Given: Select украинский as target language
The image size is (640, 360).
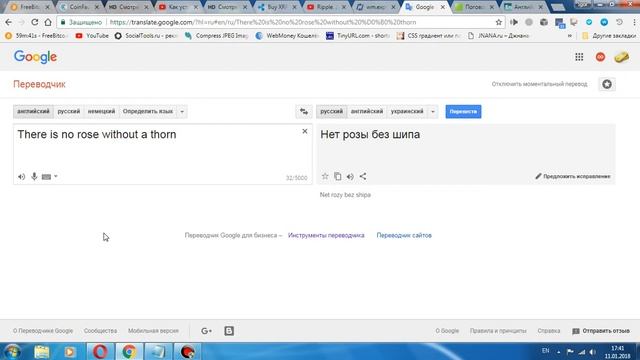Looking at the screenshot, I should tap(407, 111).
